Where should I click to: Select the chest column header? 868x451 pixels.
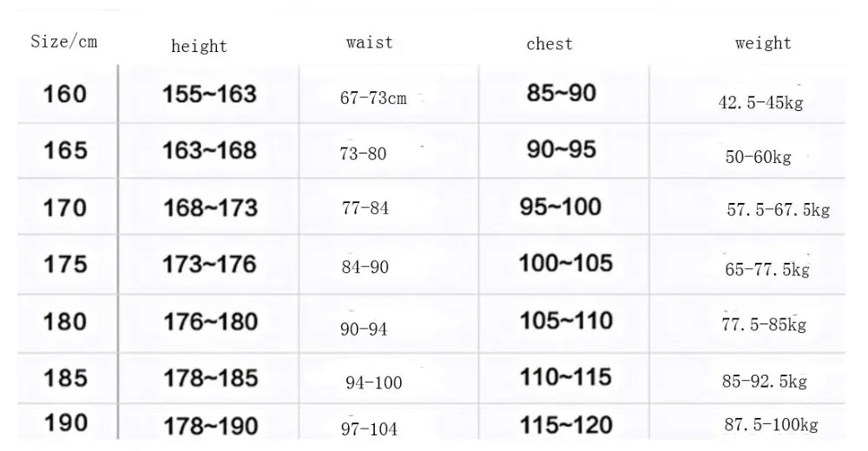549,43
